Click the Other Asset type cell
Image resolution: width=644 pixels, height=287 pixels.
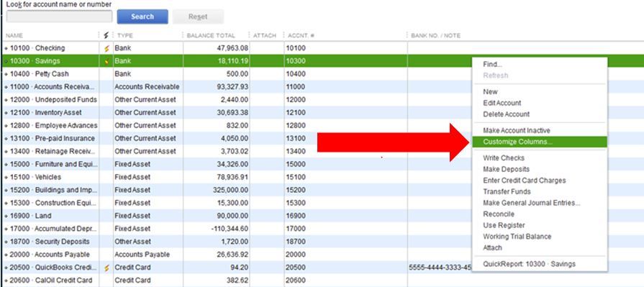(132, 242)
